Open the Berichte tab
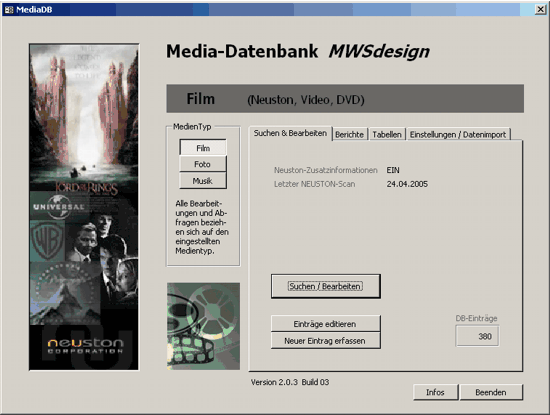 [349, 134]
